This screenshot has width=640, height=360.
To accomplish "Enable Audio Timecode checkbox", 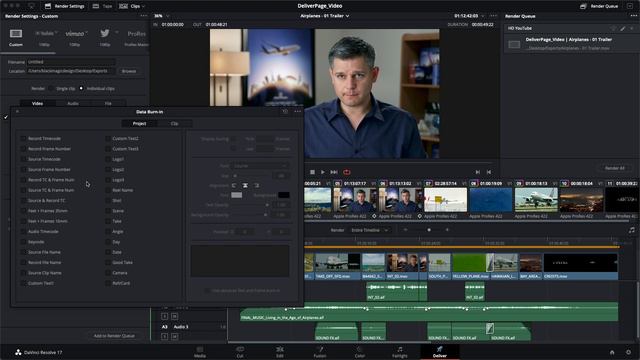I will point(23,231).
